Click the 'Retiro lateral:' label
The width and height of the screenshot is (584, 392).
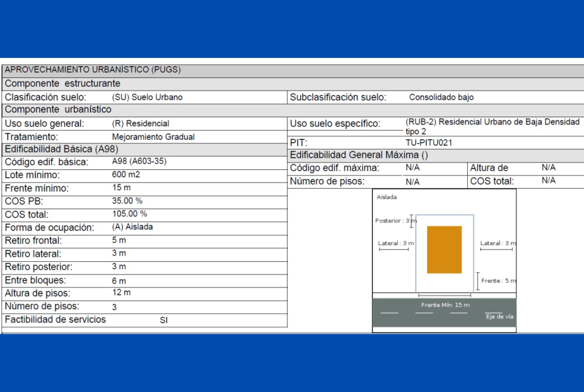(x=33, y=254)
